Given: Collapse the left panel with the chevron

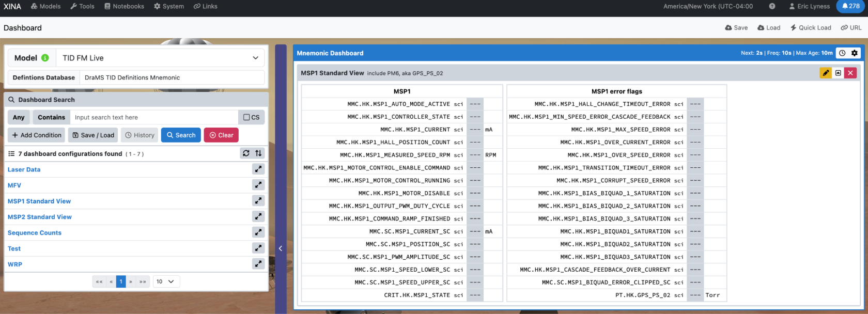Looking at the screenshot, I should click(281, 248).
